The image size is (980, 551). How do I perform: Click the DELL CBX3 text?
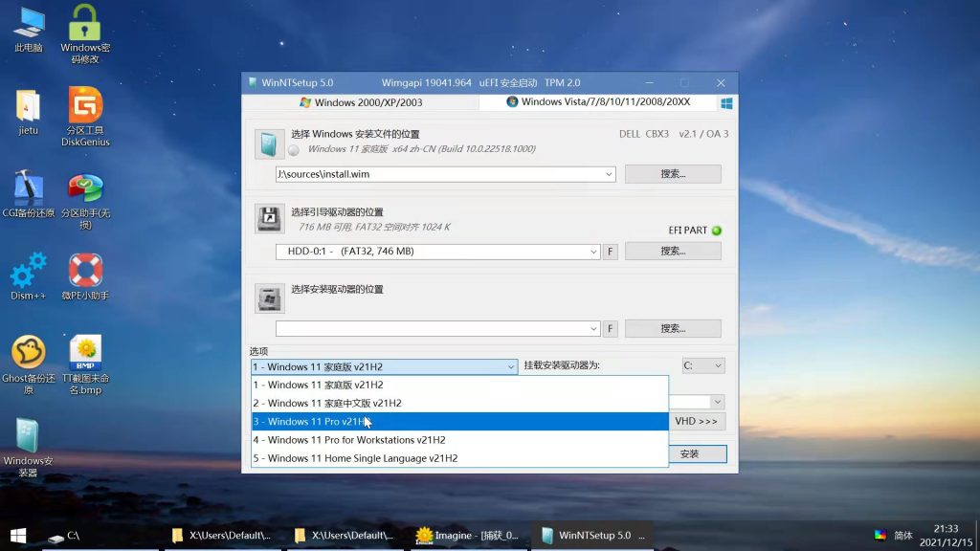point(644,134)
